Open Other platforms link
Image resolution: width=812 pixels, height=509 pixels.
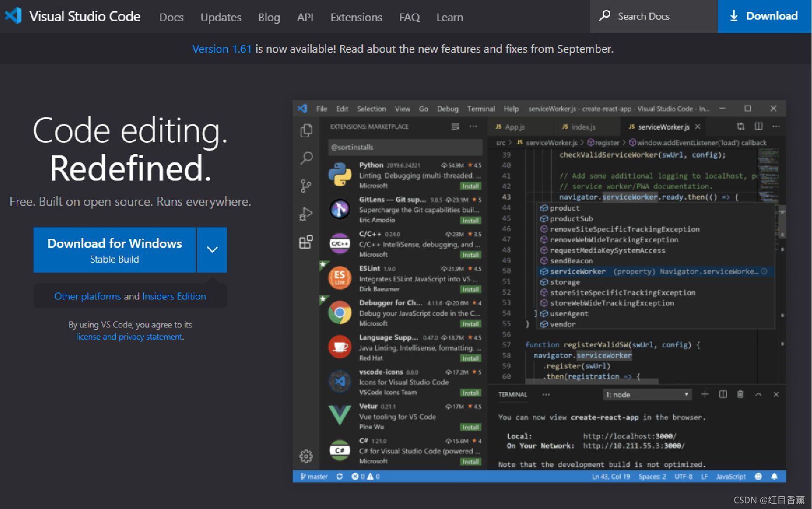88,296
